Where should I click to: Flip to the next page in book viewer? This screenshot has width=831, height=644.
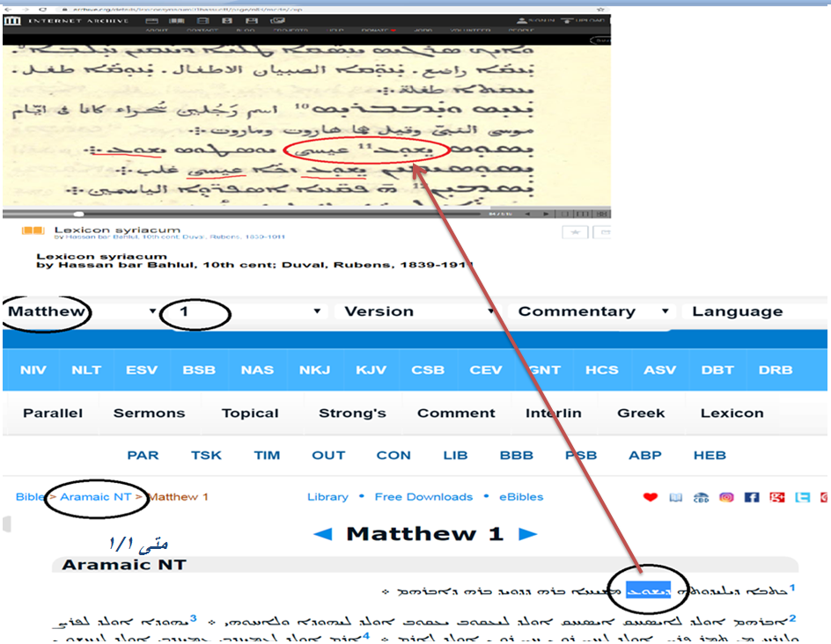point(546,214)
